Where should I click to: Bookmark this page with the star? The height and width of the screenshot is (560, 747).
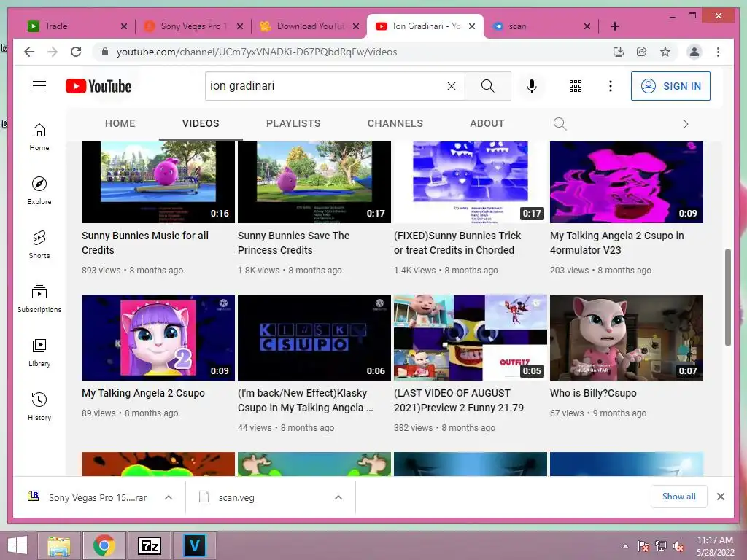(665, 52)
